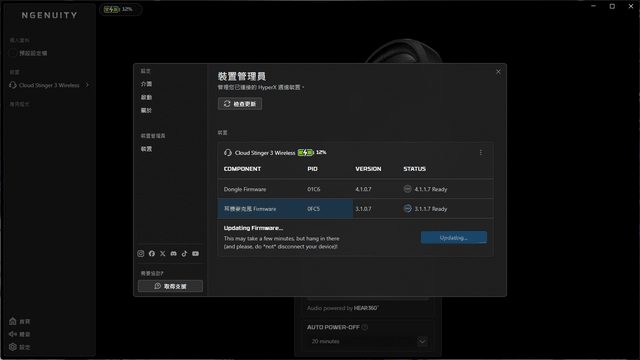The width and height of the screenshot is (640, 360).
Task: Open the X (Twitter) social icon
Action: click(162, 253)
